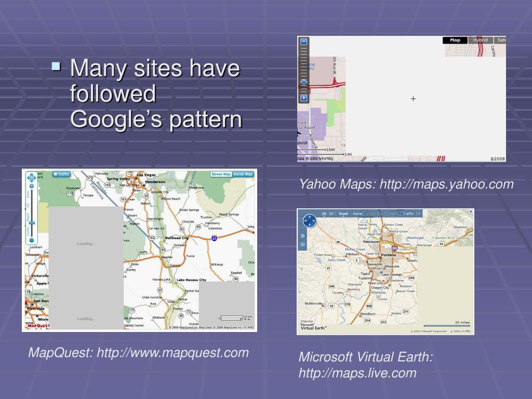
Task: Select 2D mode in Virtual Earth
Action: click(x=324, y=214)
